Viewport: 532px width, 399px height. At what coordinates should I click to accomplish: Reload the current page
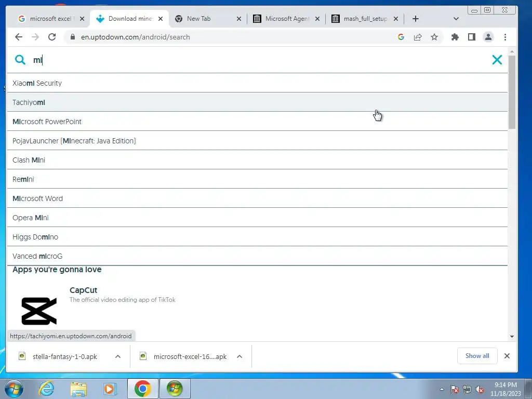pos(52,37)
